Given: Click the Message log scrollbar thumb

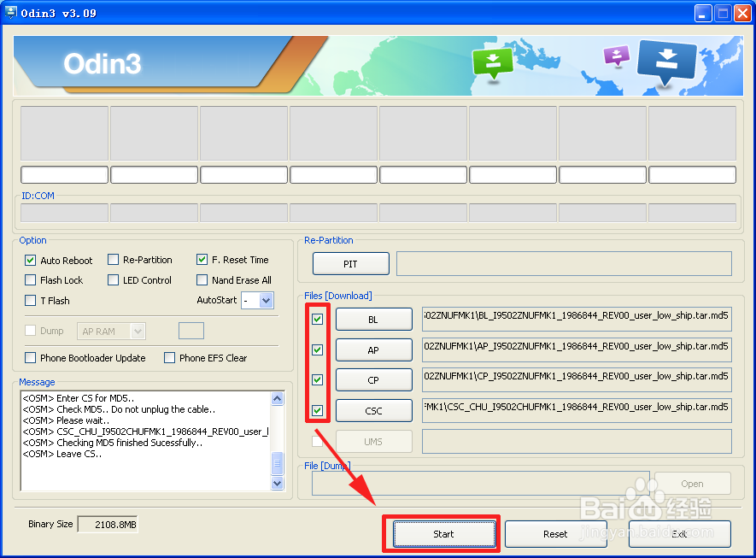Looking at the screenshot, I should [278, 463].
